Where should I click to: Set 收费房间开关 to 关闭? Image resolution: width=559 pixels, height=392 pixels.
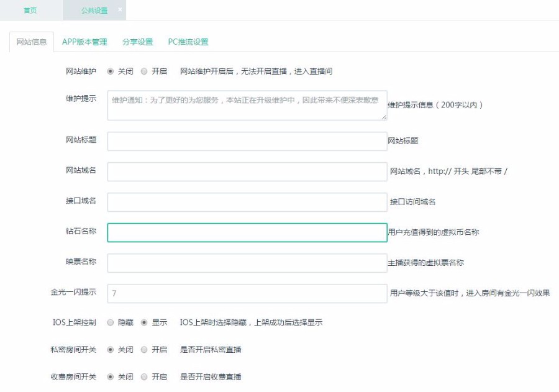(x=111, y=377)
